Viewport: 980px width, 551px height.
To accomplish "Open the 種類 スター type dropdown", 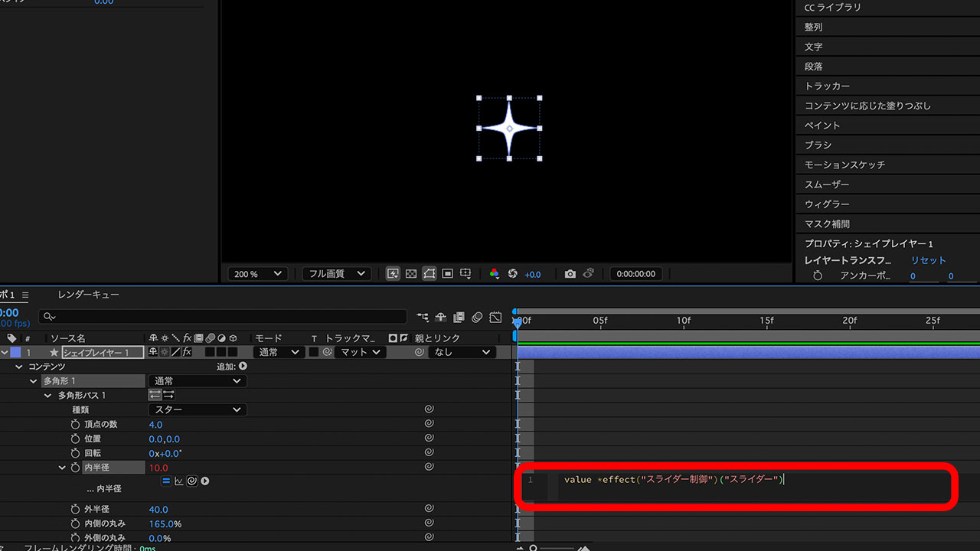I will [198, 410].
